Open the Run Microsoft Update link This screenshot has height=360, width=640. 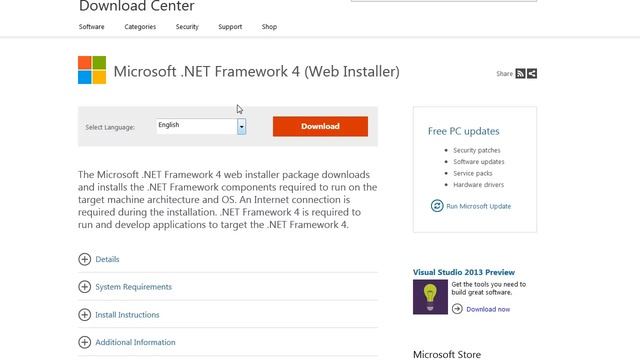tap(478, 206)
